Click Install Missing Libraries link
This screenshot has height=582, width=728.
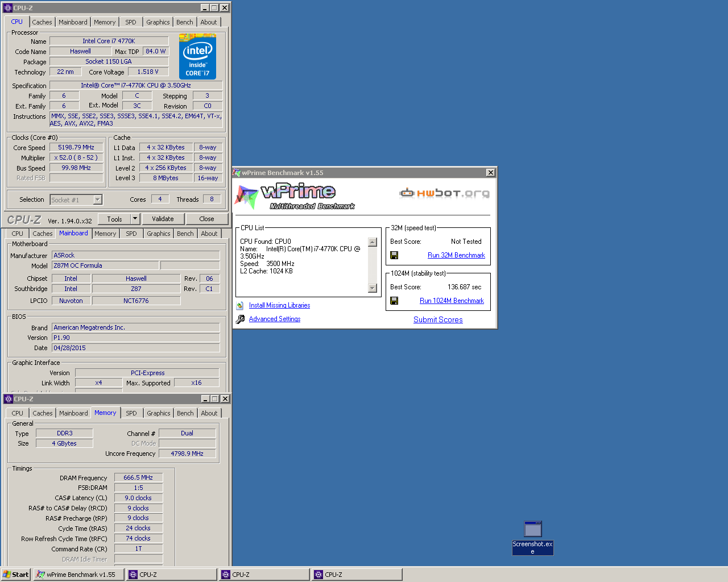coord(279,305)
